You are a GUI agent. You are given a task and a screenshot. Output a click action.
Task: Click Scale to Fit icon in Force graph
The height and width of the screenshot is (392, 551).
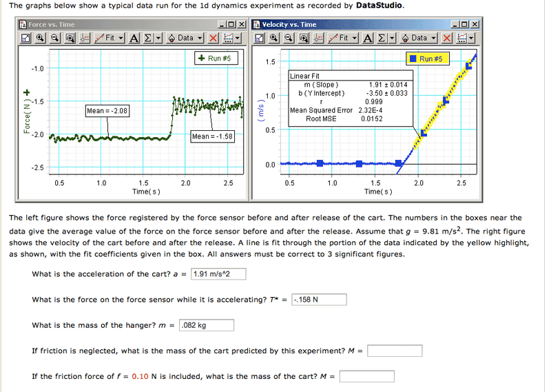pos(25,38)
